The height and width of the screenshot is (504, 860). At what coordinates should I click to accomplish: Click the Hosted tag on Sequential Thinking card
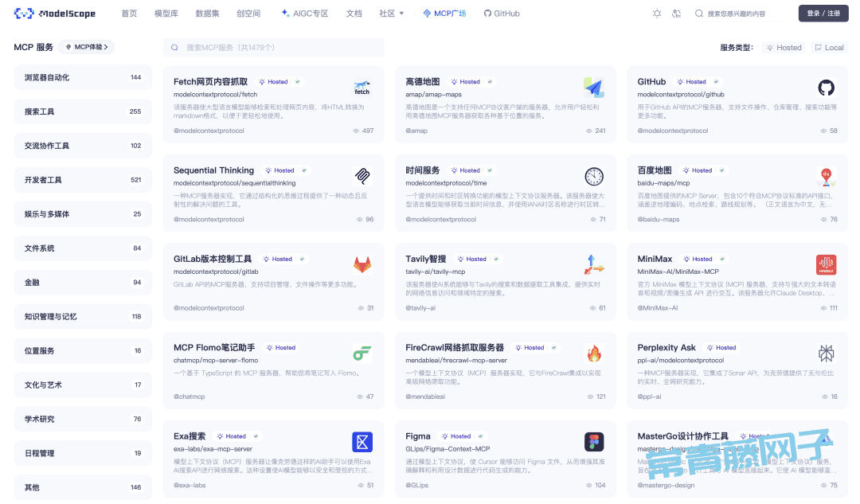[279, 170]
